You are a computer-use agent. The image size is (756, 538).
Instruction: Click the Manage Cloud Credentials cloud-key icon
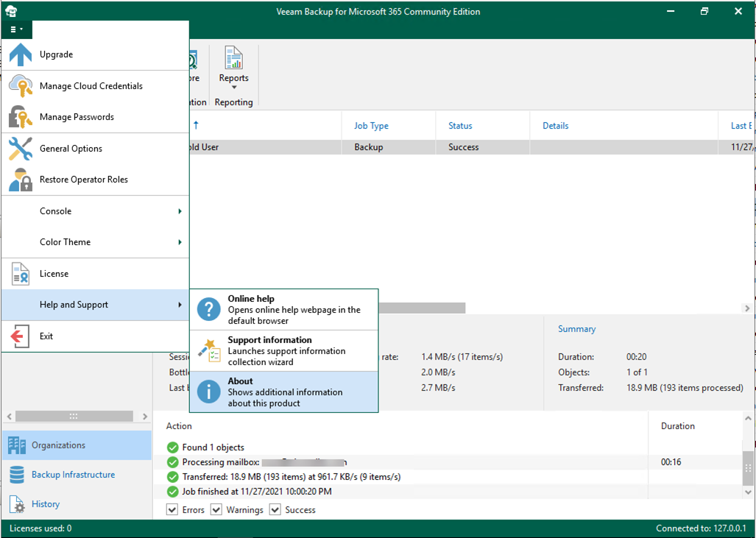[21, 86]
